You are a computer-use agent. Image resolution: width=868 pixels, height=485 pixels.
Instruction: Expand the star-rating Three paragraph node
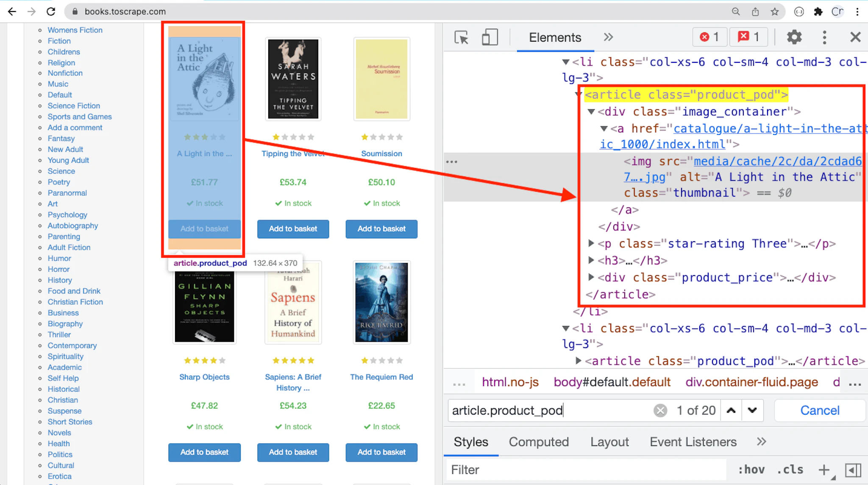click(x=591, y=244)
